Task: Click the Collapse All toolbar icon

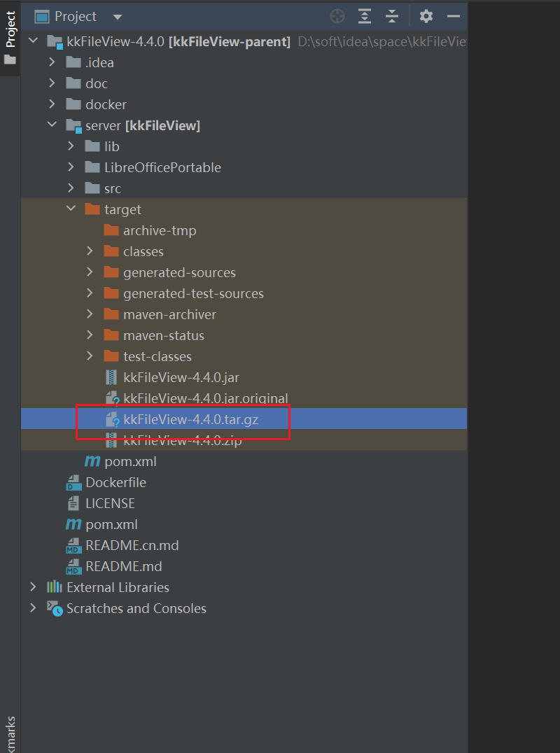Action: [392, 16]
